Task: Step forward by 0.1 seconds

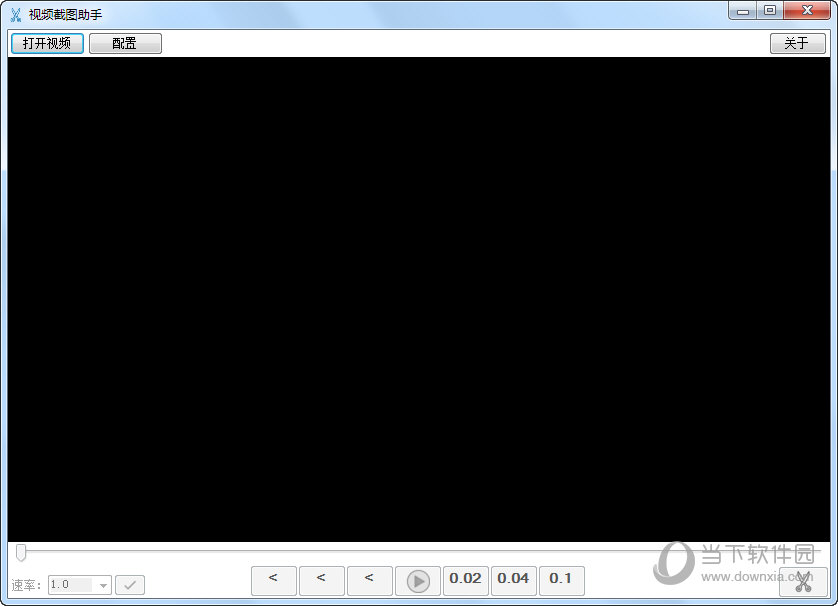Action: pyautogui.click(x=561, y=581)
